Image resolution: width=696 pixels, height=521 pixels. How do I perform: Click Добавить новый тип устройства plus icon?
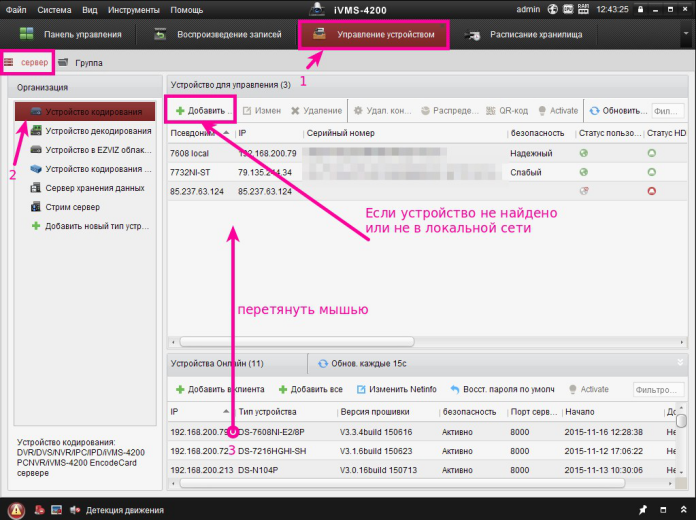click(36, 226)
